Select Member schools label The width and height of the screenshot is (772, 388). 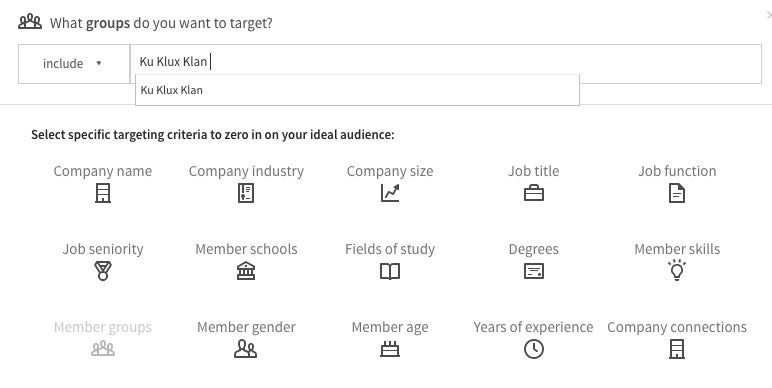pos(246,249)
